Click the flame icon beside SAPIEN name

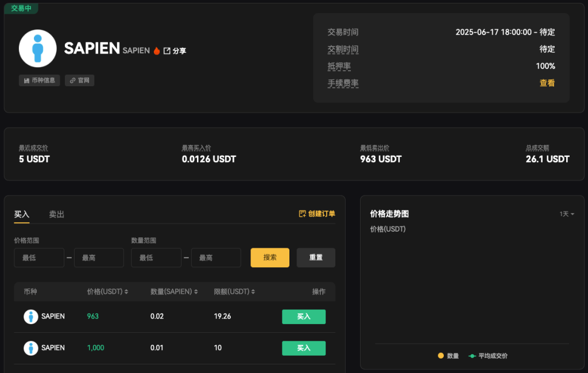(156, 50)
